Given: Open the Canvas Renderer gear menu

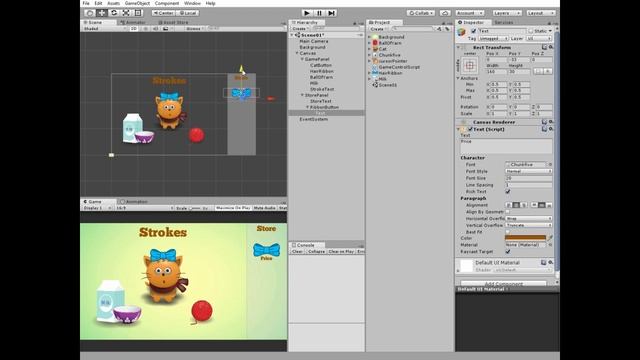Looking at the screenshot, I should pyautogui.click(x=551, y=122).
